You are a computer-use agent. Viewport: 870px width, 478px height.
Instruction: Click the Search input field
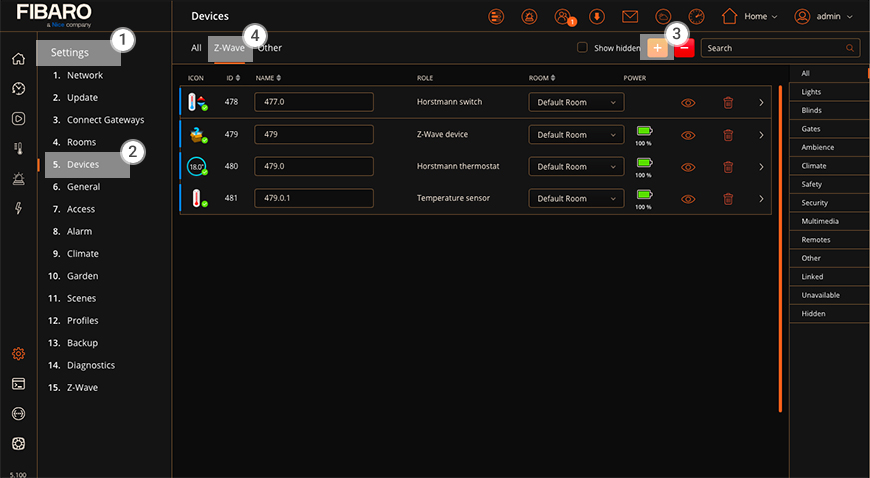click(775, 48)
